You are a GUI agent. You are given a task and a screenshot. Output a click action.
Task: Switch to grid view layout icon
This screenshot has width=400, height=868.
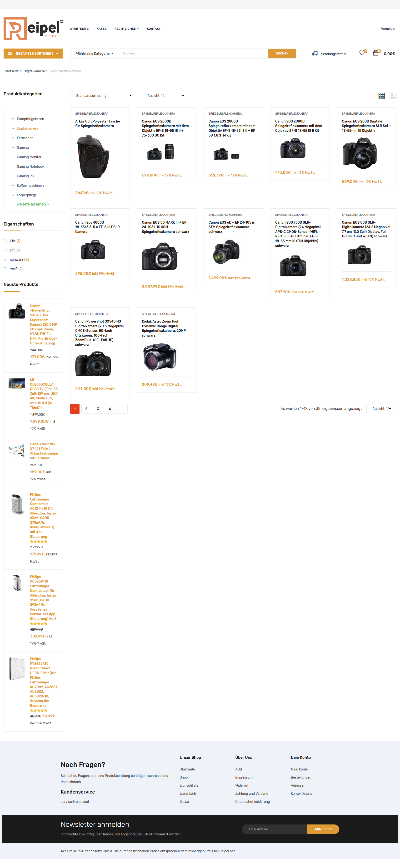click(x=381, y=96)
